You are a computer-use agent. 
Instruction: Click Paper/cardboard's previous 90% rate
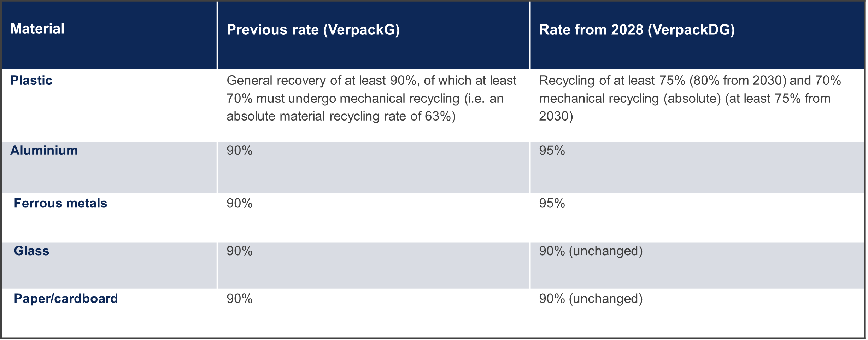(x=240, y=299)
